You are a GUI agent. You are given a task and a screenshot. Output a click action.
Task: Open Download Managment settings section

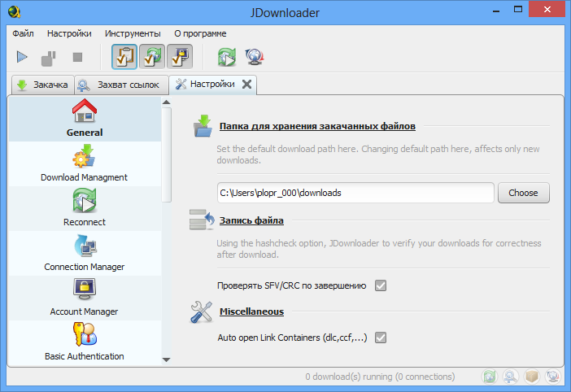(x=85, y=163)
